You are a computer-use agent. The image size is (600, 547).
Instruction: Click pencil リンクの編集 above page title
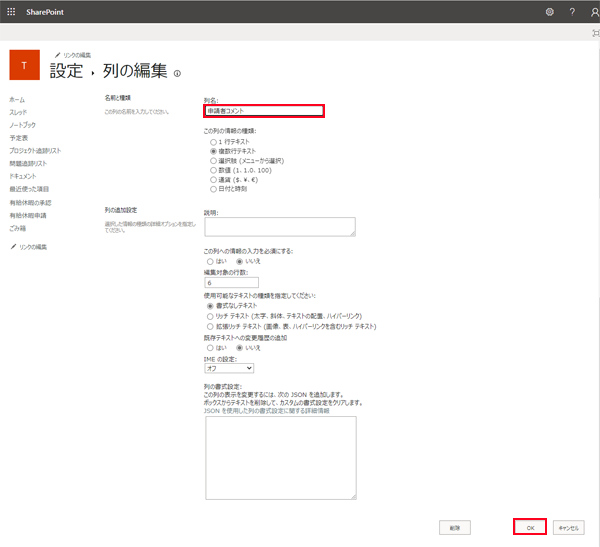(x=73, y=55)
